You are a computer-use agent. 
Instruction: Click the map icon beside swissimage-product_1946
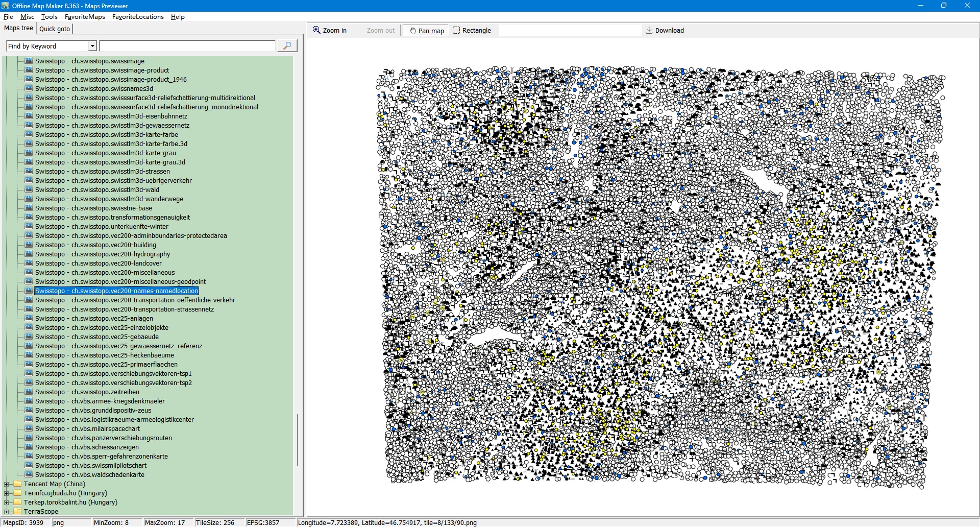click(x=29, y=79)
